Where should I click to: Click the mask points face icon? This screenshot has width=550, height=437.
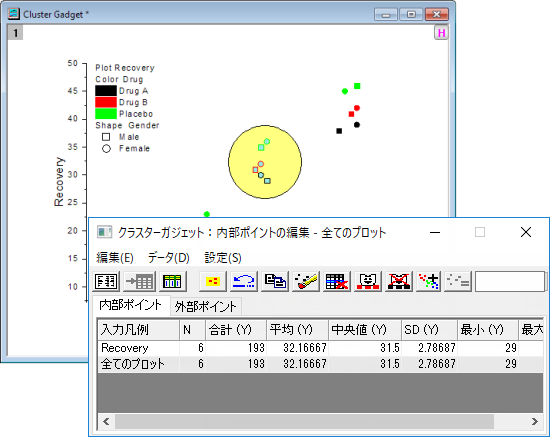click(x=368, y=281)
